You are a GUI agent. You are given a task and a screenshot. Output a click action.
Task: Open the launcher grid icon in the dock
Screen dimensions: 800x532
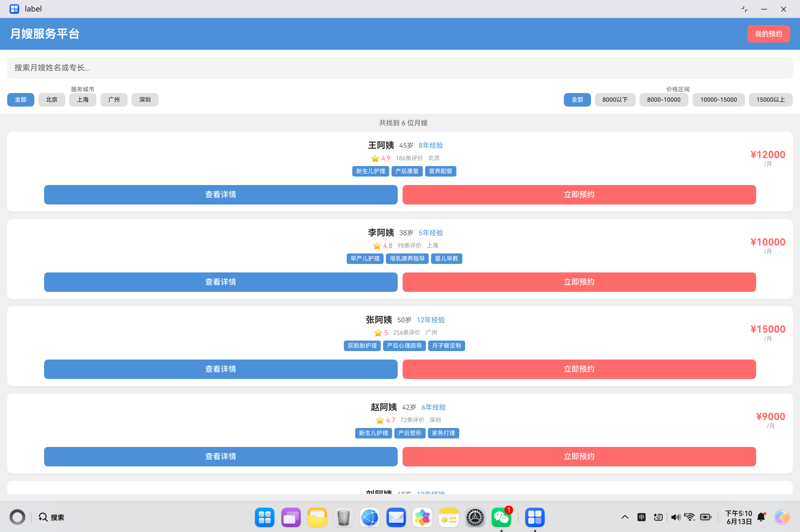click(264, 517)
